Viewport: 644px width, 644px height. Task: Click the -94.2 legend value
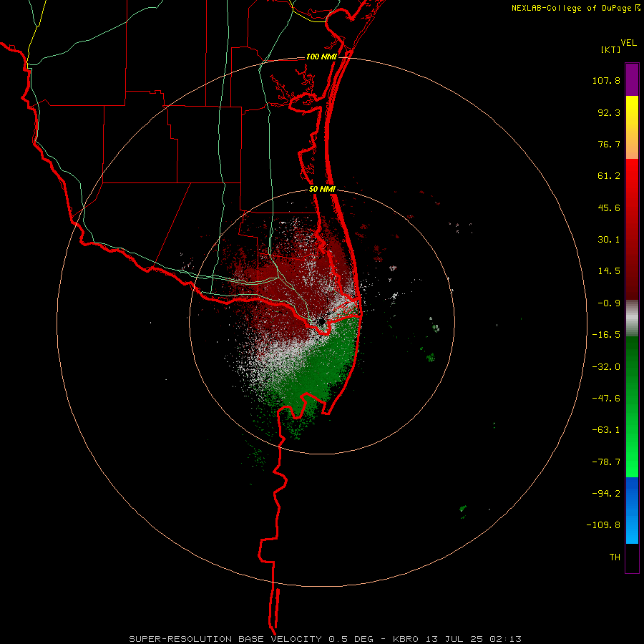606,494
